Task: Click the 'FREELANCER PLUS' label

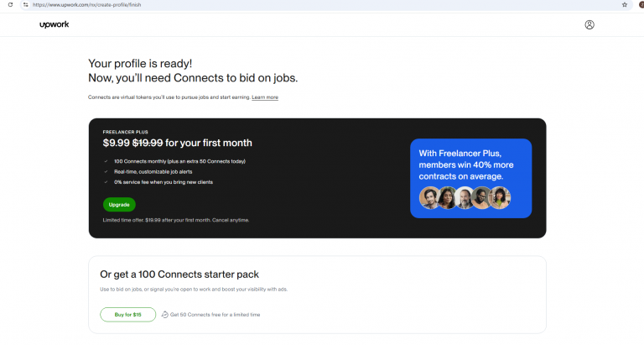Action: click(x=125, y=132)
